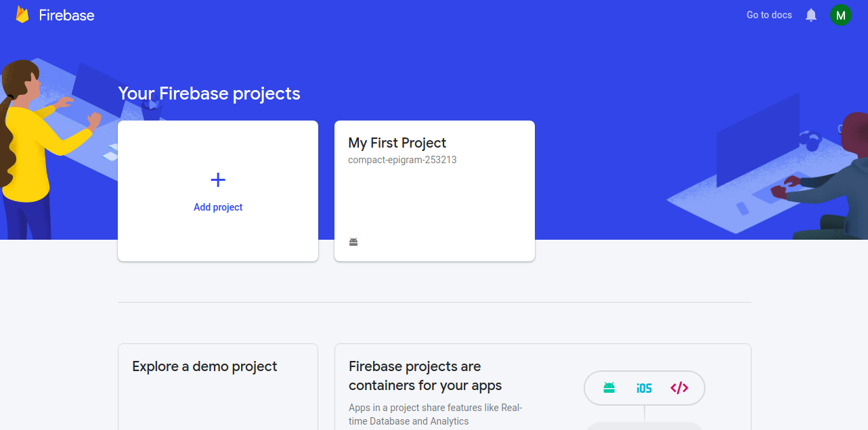Click the Firebase flame logo icon

coord(22,15)
